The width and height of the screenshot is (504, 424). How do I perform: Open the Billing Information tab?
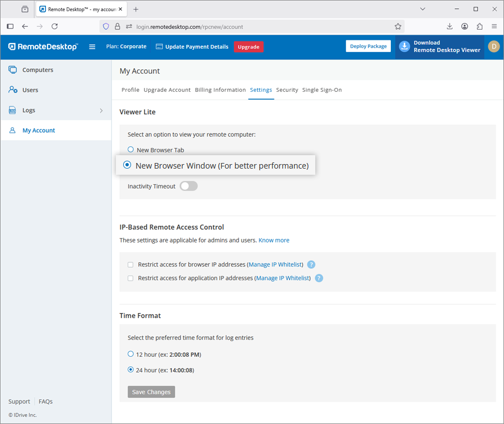(x=220, y=90)
